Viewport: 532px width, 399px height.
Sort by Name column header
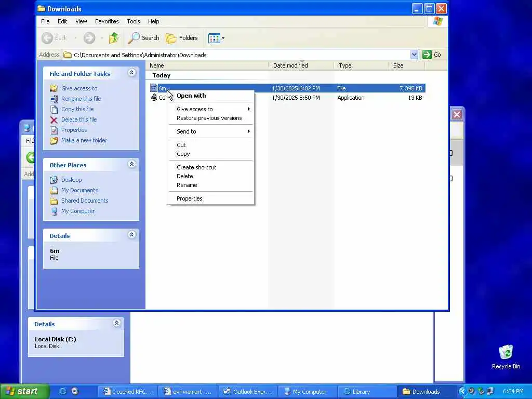pos(207,65)
